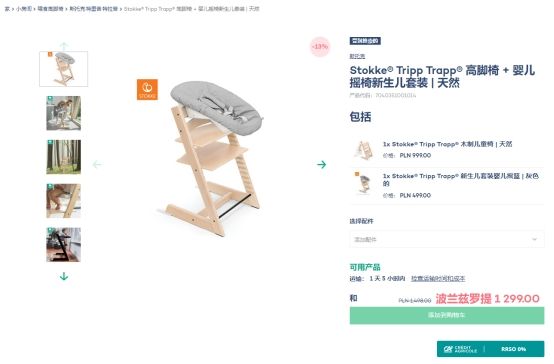The image size is (554, 364).
Task: Click the dropdown chevron for accessories
Action: pyautogui.click(x=535, y=240)
